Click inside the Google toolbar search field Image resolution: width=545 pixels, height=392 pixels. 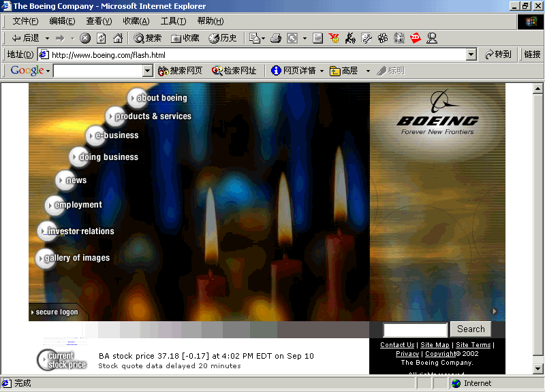pos(98,71)
